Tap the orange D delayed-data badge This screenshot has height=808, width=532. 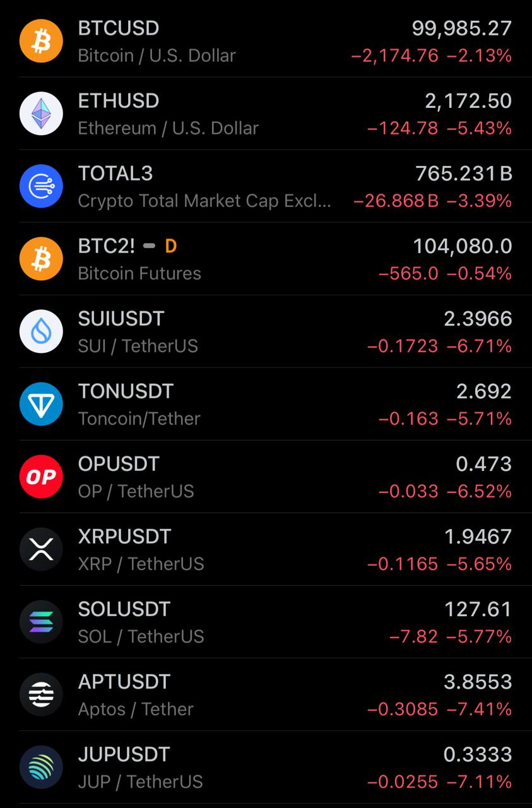tap(170, 246)
